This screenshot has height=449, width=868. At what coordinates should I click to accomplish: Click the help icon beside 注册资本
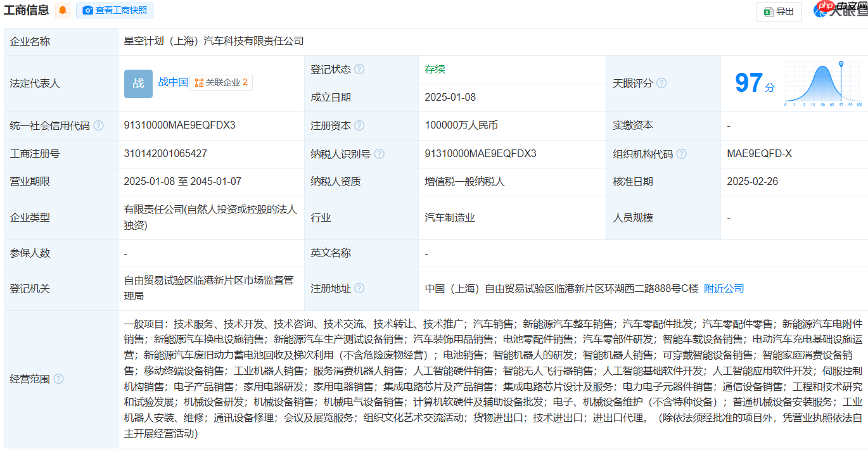360,125
